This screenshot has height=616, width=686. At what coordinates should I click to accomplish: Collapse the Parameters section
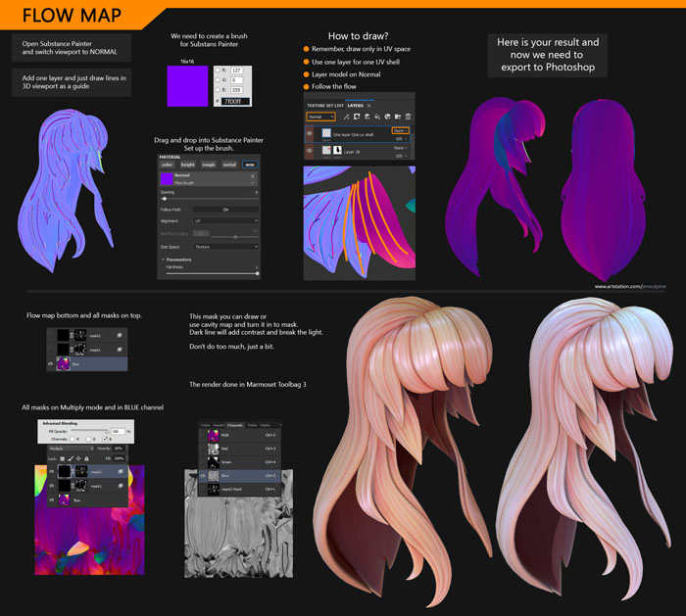(163, 260)
